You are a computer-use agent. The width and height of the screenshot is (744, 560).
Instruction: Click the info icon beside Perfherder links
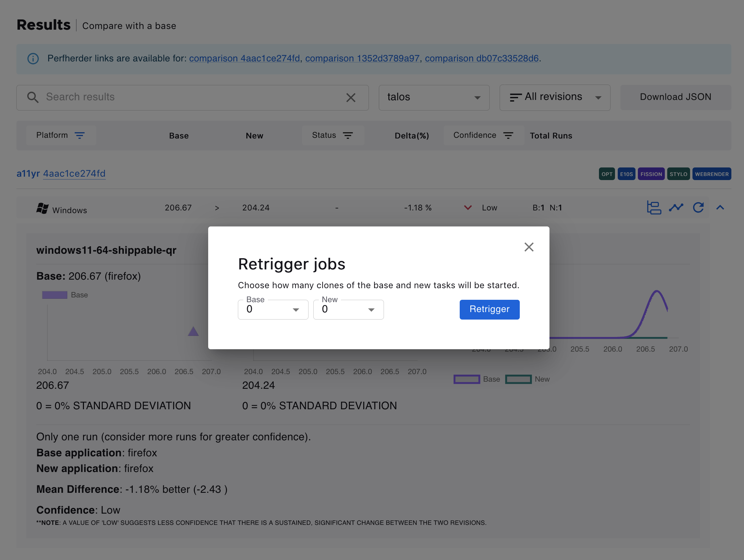tap(33, 59)
